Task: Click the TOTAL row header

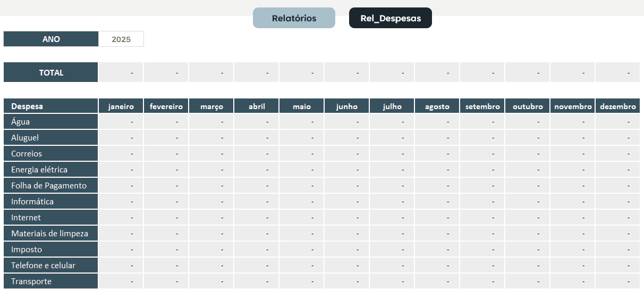Action: pos(51,72)
